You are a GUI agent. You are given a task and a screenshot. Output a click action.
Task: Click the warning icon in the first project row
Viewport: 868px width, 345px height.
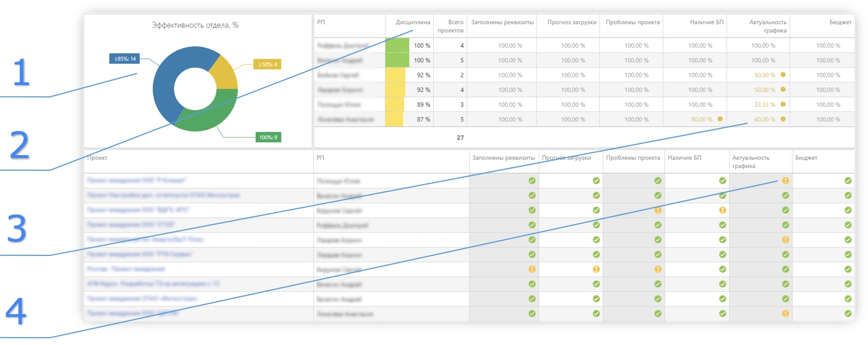[x=785, y=180]
